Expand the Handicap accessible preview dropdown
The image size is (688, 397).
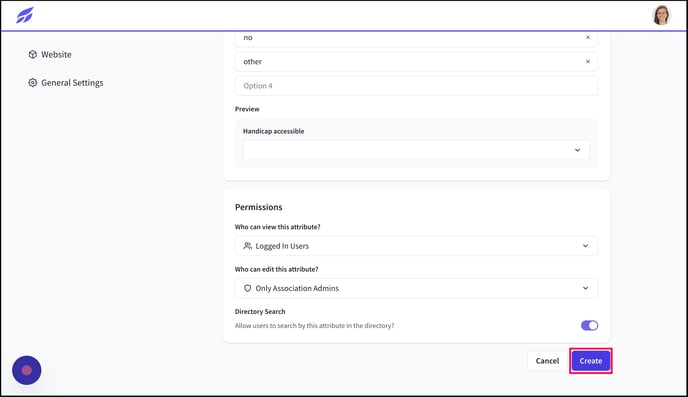pyautogui.click(x=416, y=150)
